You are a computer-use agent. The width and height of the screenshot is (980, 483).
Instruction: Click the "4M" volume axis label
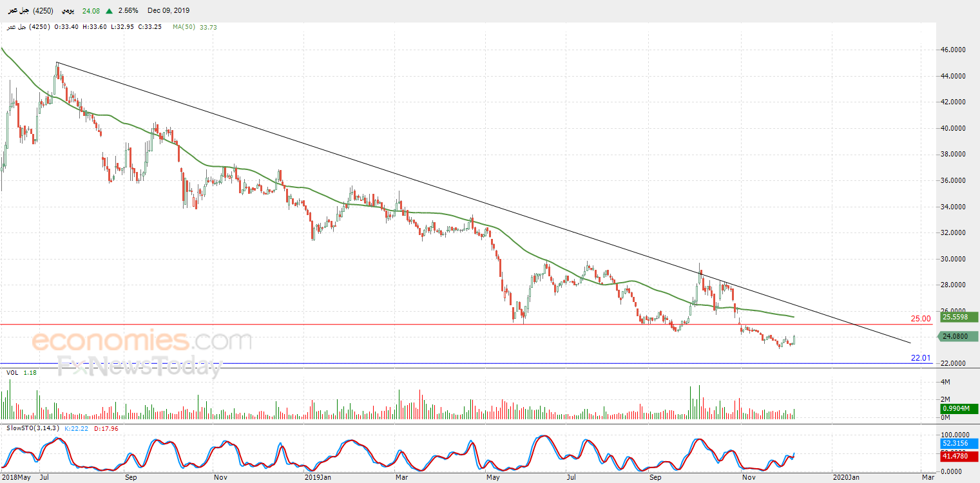[x=946, y=382]
